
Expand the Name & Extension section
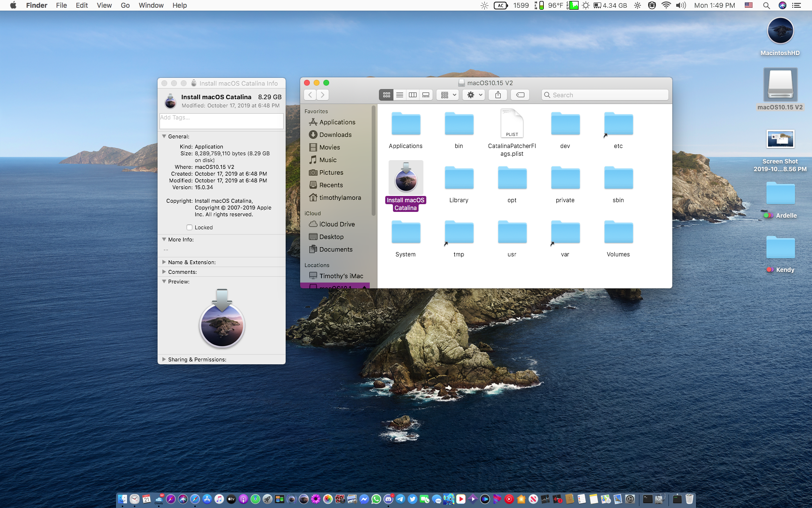[164, 262]
